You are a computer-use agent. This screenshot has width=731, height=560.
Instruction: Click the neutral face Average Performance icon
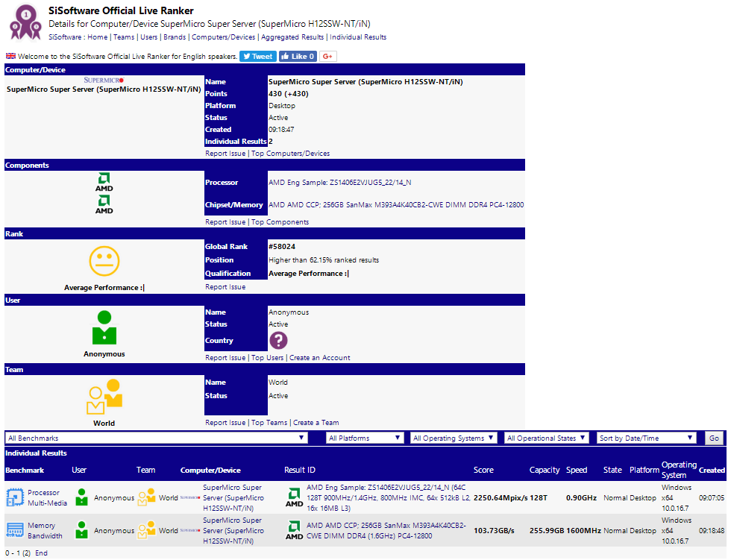click(x=104, y=261)
